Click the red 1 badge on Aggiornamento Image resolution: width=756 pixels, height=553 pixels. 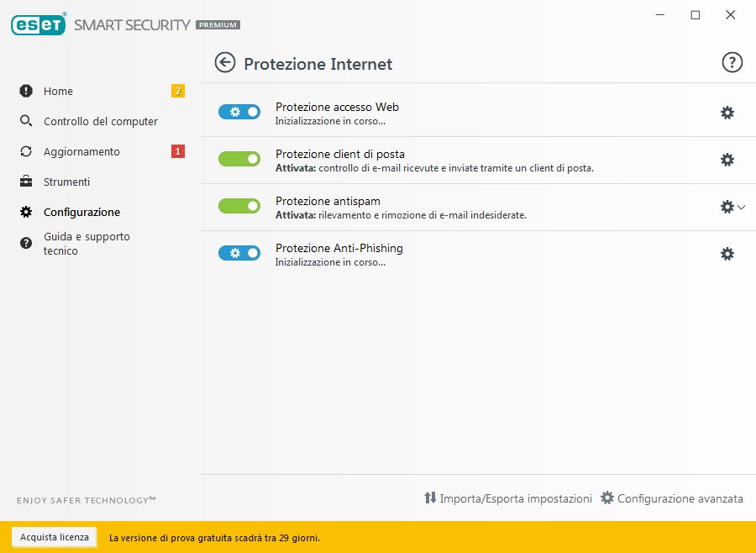(x=178, y=151)
